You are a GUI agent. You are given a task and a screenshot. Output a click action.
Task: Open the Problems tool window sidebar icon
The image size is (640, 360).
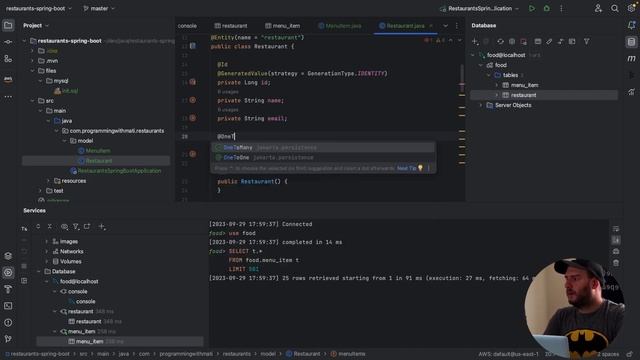tap(8, 322)
